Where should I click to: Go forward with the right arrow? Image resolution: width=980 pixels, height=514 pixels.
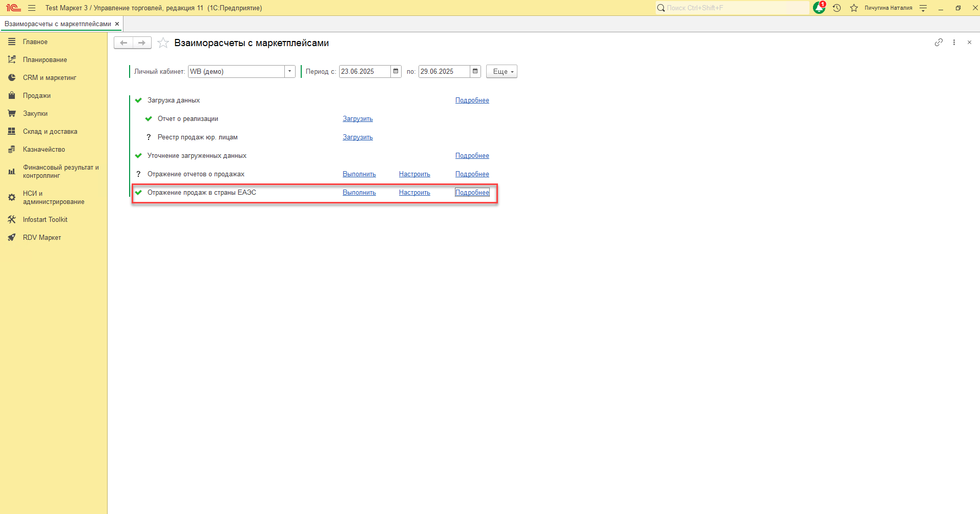coord(142,43)
